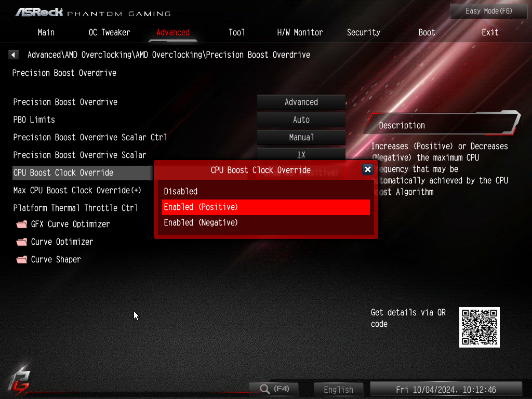This screenshot has width=532, height=399.
Task: Click the ASRock logo at top left
Action: pos(39,12)
